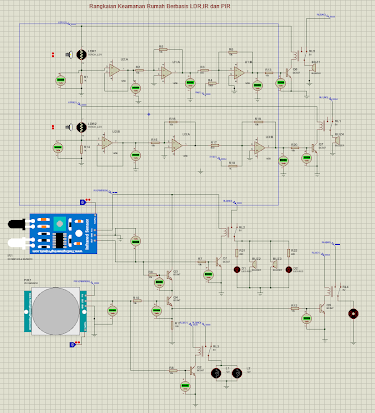The height and width of the screenshot is (413, 375).
Task: Select red LED D1
Action: click(237, 269)
